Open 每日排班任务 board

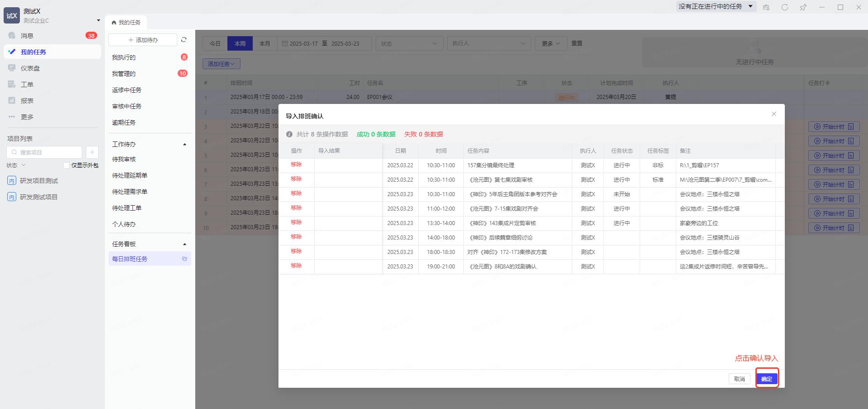coord(150,259)
